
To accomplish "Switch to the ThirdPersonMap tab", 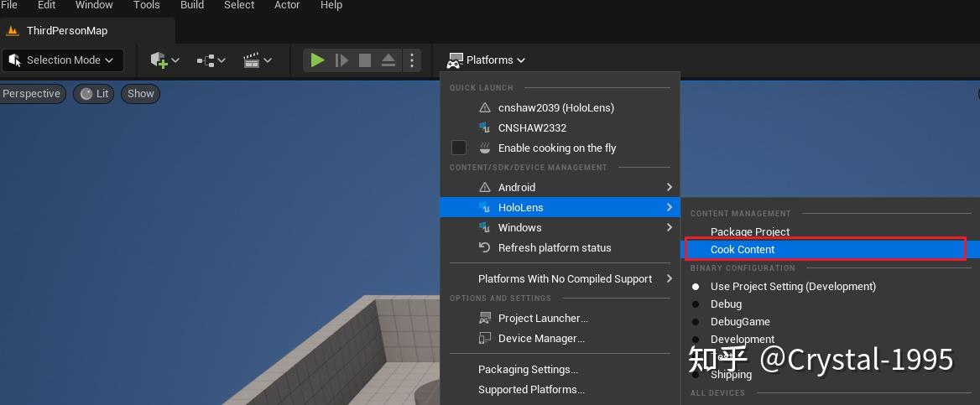I will (x=67, y=31).
